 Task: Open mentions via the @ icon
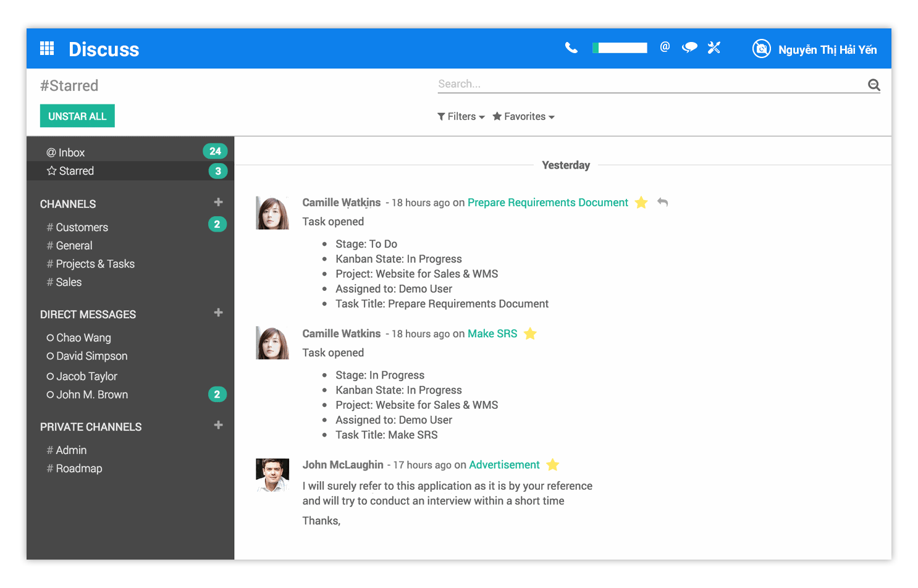(665, 47)
